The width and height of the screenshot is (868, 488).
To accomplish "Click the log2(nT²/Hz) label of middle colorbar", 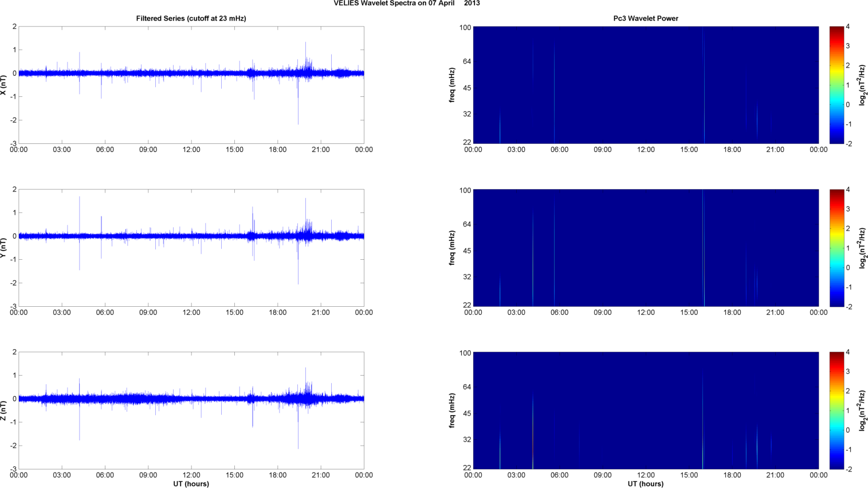I will [x=862, y=248].
